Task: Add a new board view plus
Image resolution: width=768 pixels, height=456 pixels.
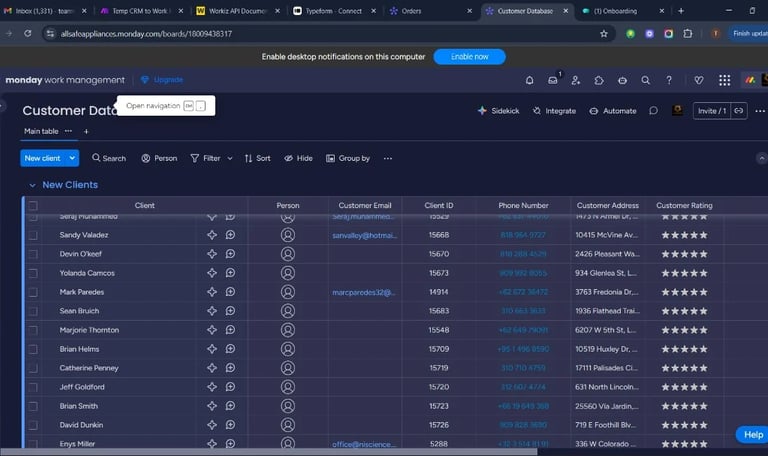Action: pos(86,131)
